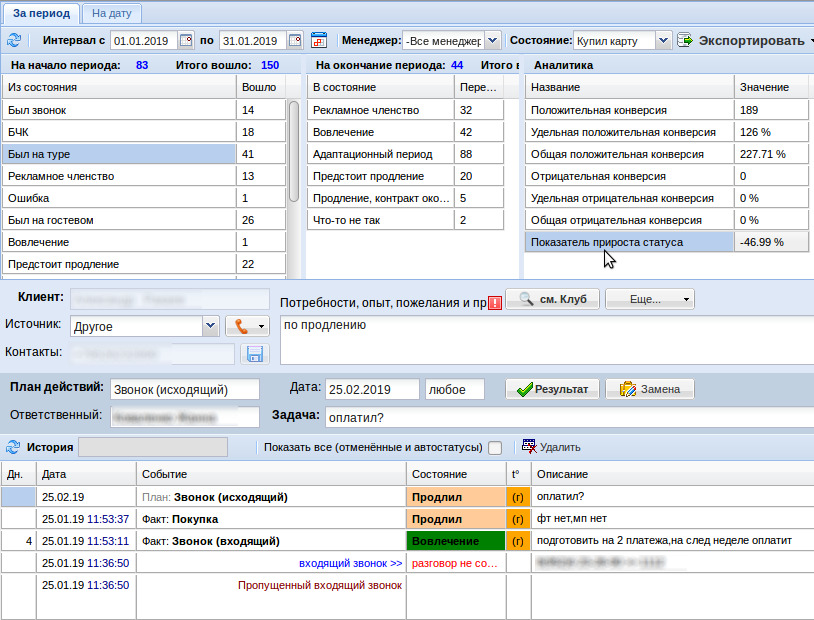Click the time field showing любое
The image size is (814, 620).
tap(455, 389)
